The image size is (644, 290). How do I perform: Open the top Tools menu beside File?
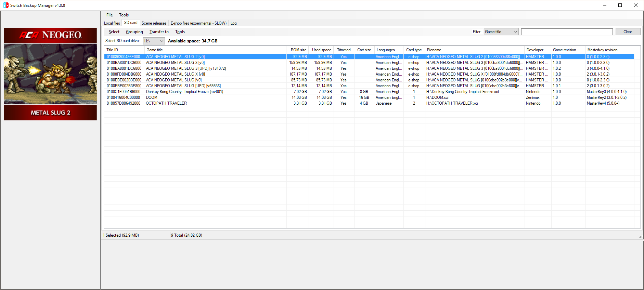point(124,15)
